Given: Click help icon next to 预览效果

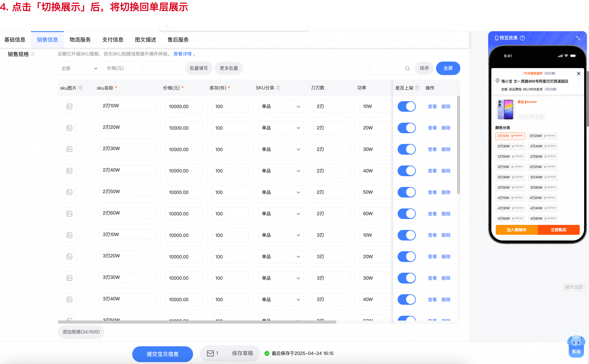Looking at the screenshot, I should point(522,38).
